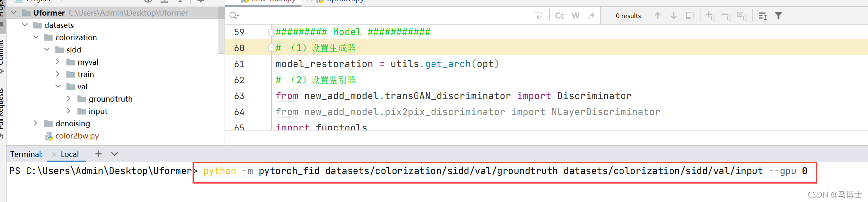Screen dimensions: 868x202
Task: Go to previous occurrence with up arrow
Action: pos(658,16)
